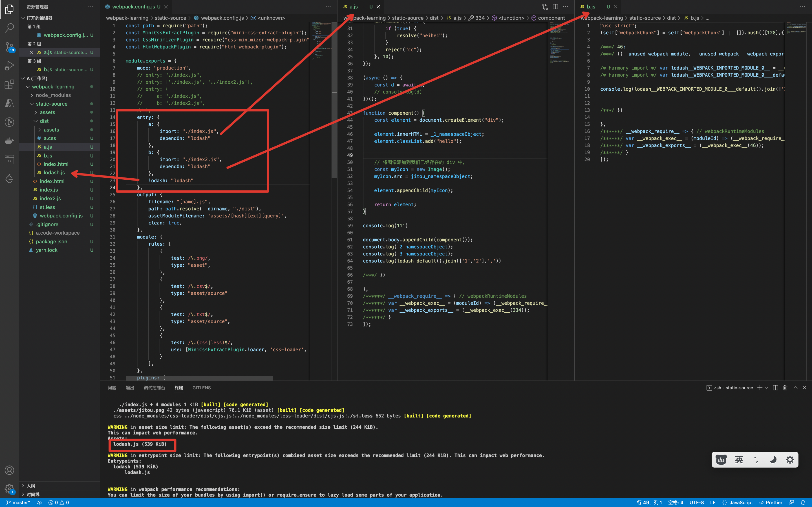Open Run and Debug view
This screenshot has width=812, height=507.
click(x=9, y=65)
